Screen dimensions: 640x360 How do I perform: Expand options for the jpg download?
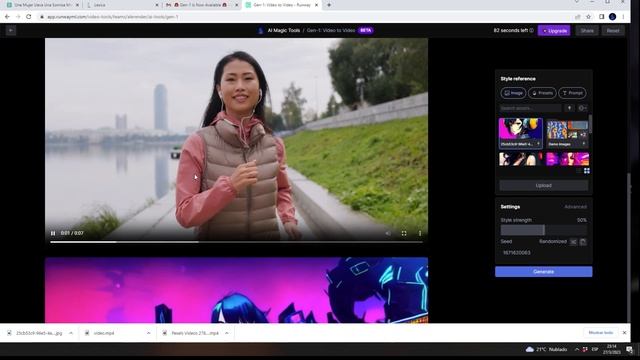click(71, 333)
